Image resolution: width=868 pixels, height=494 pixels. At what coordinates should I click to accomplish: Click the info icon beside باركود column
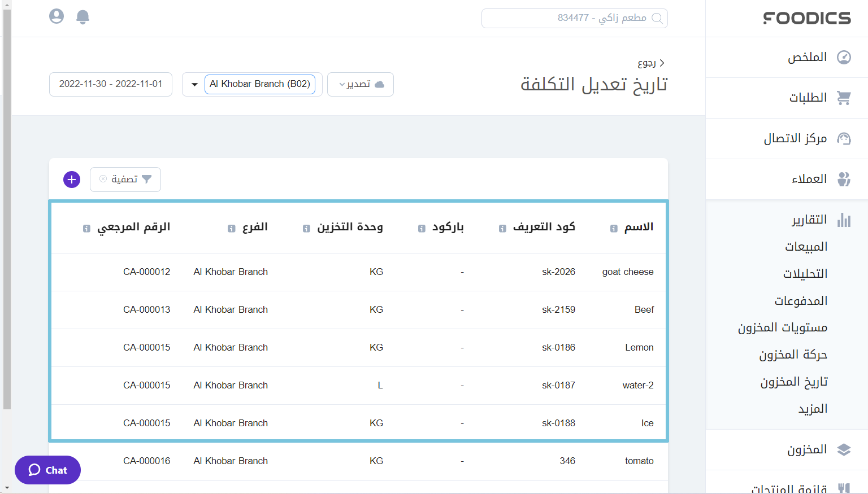pyautogui.click(x=422, y=229)
